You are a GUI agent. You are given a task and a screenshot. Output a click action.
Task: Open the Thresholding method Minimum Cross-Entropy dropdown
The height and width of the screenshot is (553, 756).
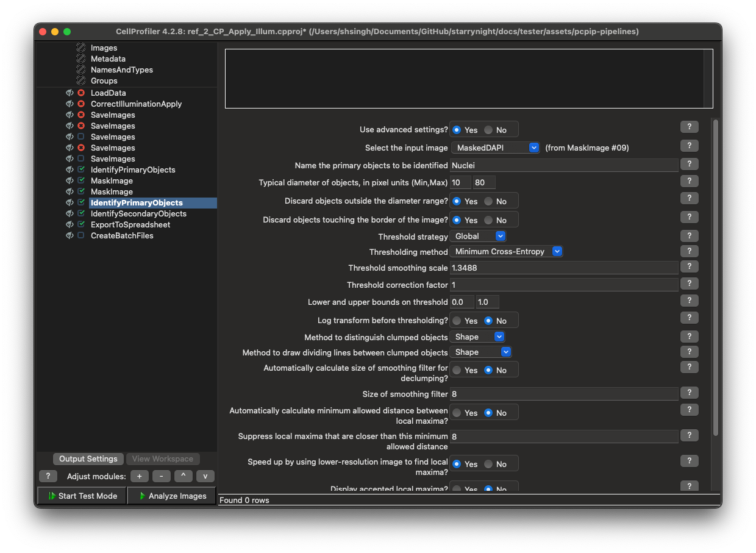(507, 251)
